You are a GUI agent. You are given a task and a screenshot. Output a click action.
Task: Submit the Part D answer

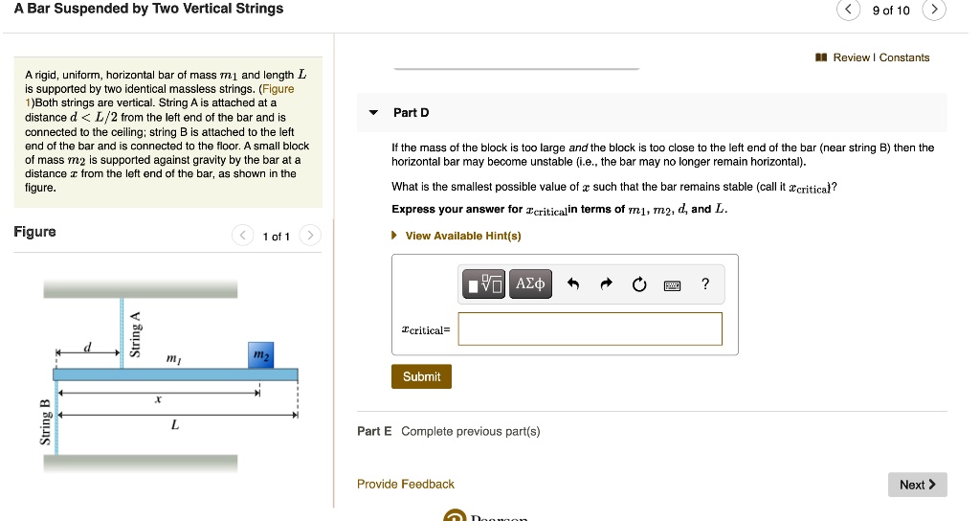pos(421,376)
